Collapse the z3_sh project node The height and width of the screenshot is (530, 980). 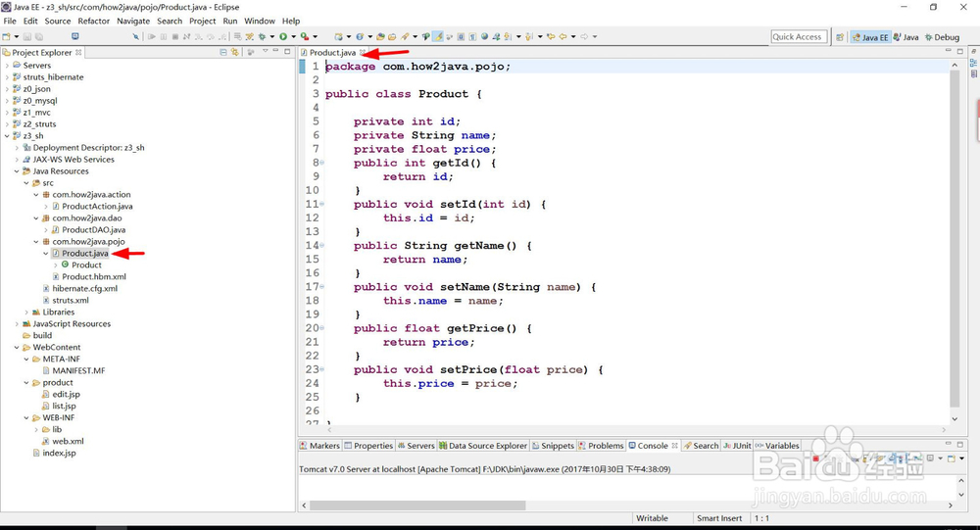pos(7,135)
